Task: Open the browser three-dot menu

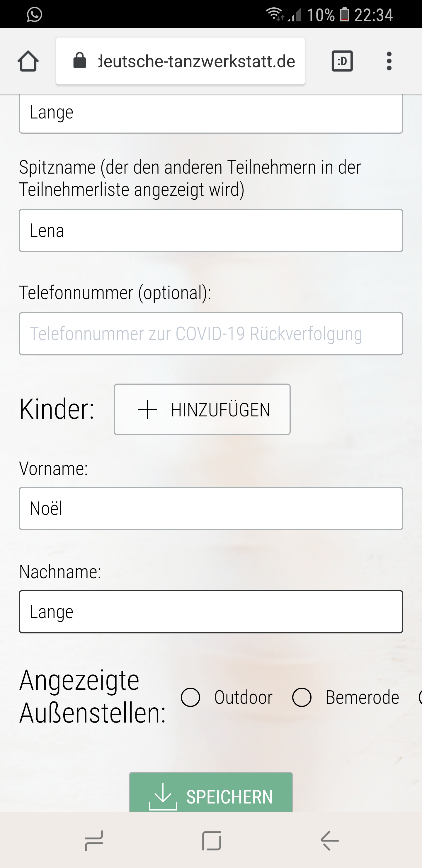Action: coord(389,61)
